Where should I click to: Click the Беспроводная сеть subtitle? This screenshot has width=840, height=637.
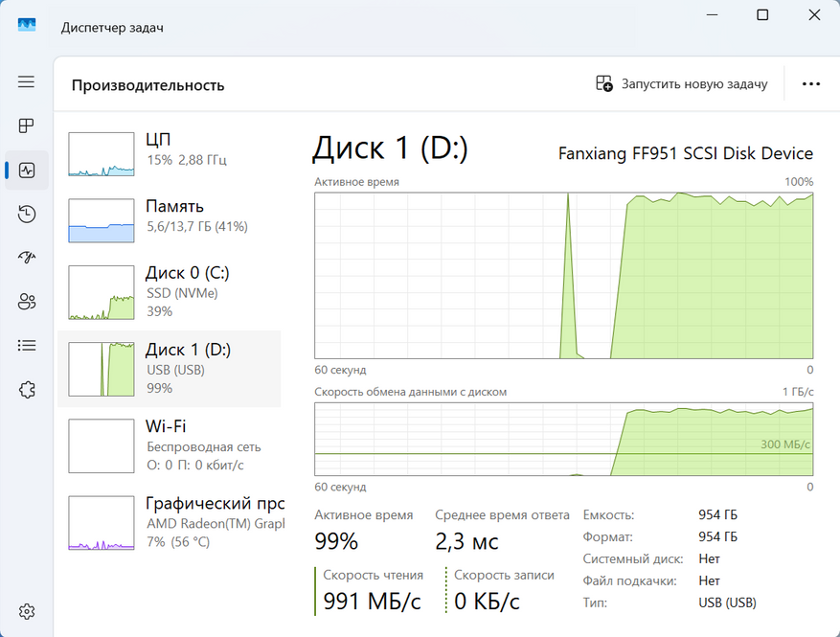pyautogui.click(x=204, y=446)
